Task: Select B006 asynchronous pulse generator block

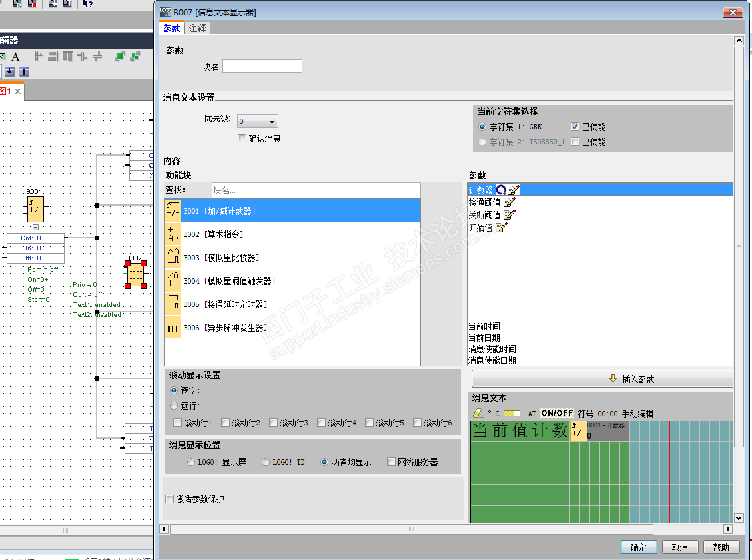Action: (292, 328)
